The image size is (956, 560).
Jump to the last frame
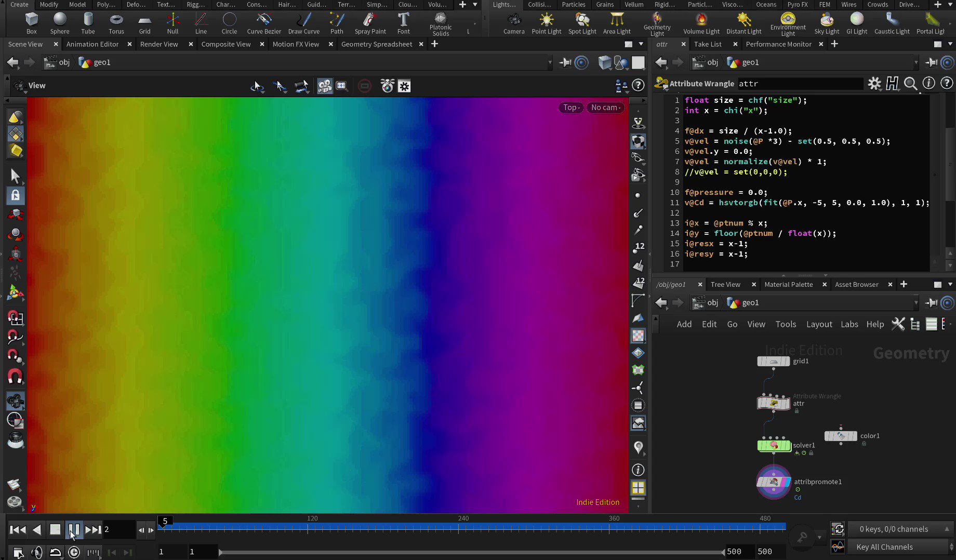pyautogui.click(x=93, y=530)
